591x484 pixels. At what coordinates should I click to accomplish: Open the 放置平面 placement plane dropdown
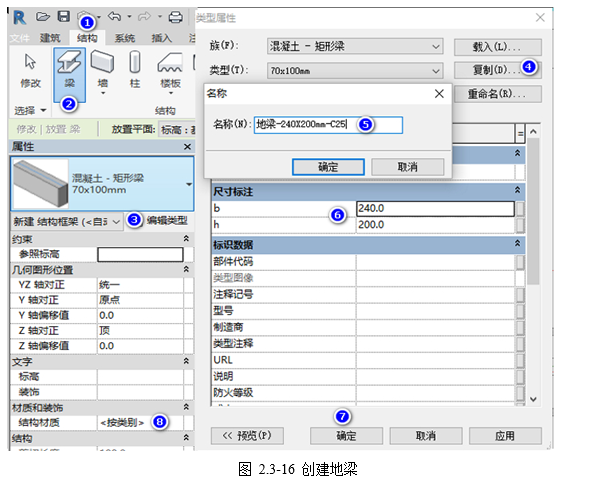[177, 130]
